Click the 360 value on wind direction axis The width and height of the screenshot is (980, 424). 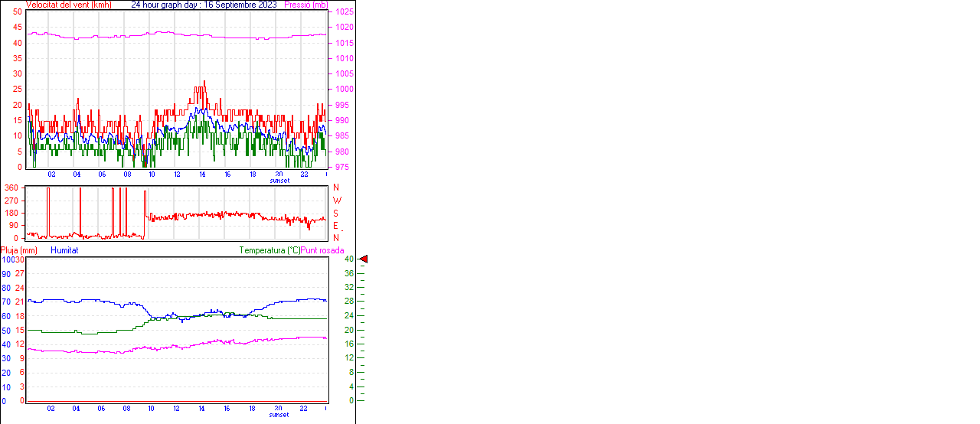pos(11,188)
